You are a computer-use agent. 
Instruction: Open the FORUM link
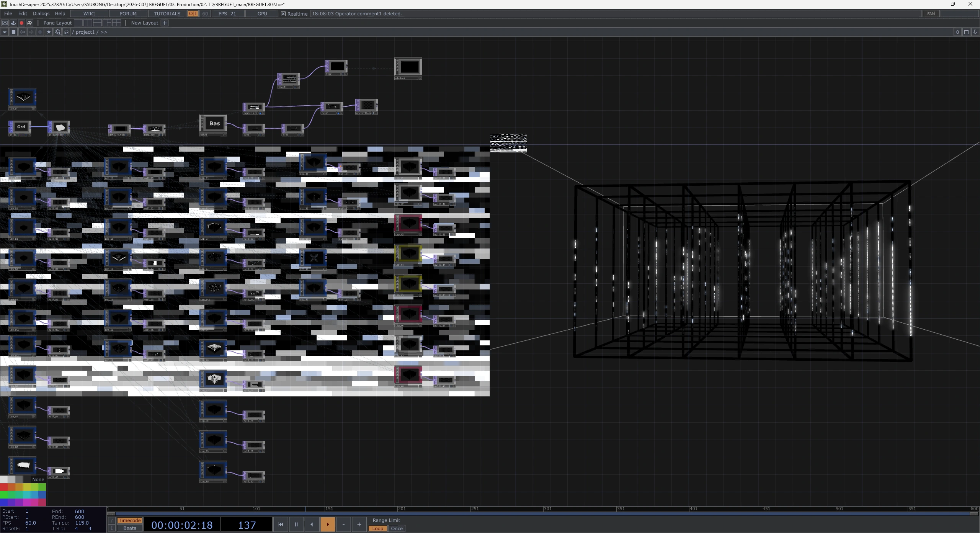coord(128,13)
